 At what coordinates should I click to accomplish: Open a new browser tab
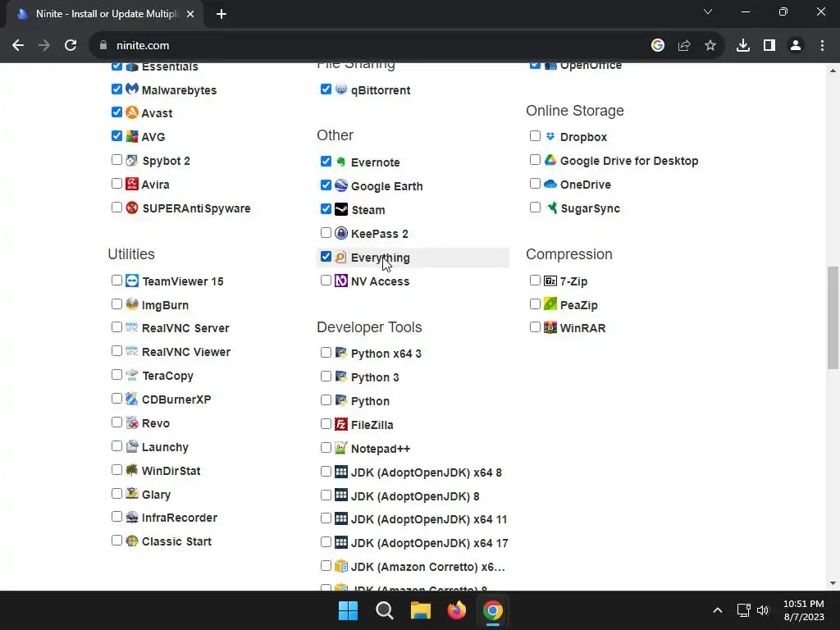click(x=221, y=14)
